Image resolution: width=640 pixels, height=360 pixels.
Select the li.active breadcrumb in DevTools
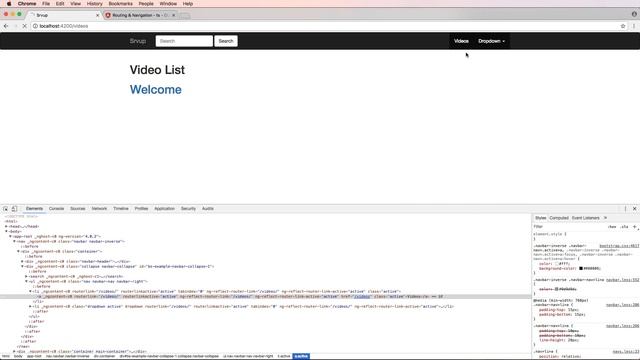tap(284, 356)
